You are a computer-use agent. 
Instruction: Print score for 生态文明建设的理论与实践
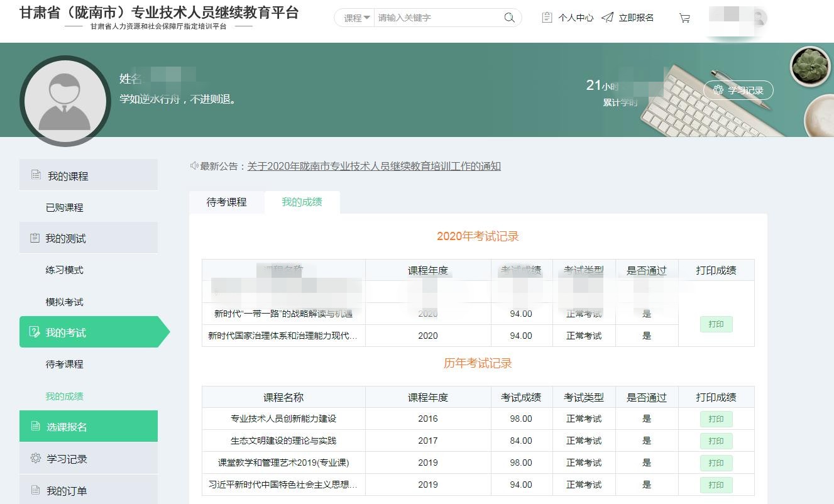click(x=716, y=441)
